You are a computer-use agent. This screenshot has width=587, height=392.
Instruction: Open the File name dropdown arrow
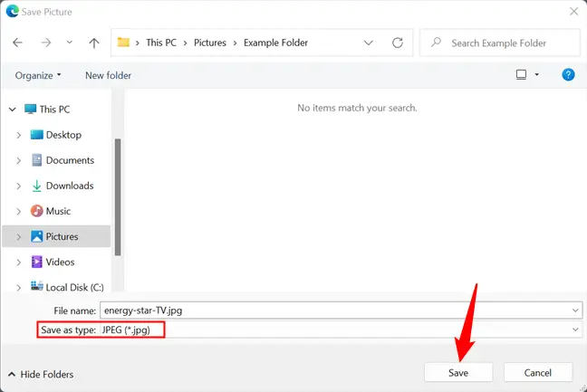pyautogui.click(x=575, y=311)
